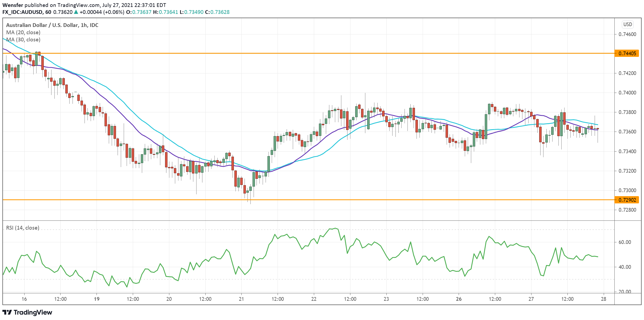644x320 pixels.
Task: Click the RSI 60.00 axis label
Action: click(x=625, y=242)
